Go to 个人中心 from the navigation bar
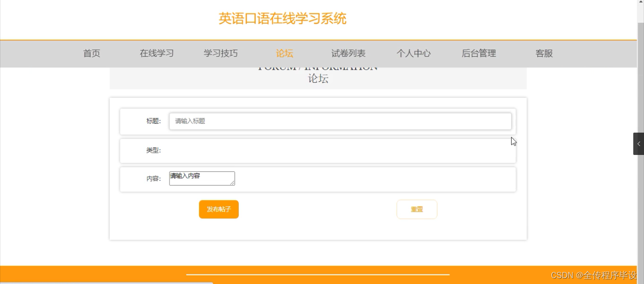This screenshot has width=644, height=284. tap(413, 53)
